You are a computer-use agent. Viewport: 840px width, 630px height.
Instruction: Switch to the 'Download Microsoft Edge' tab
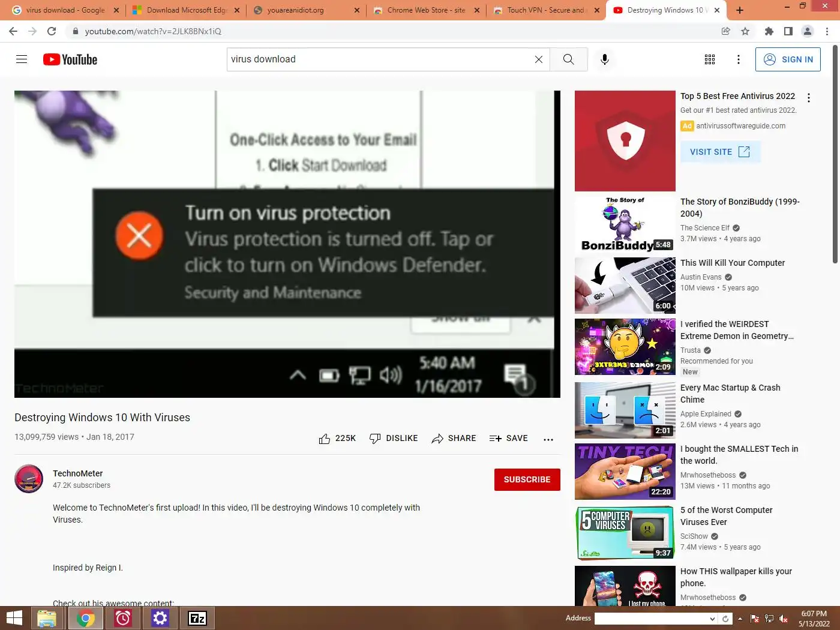[x=185, y=10]
